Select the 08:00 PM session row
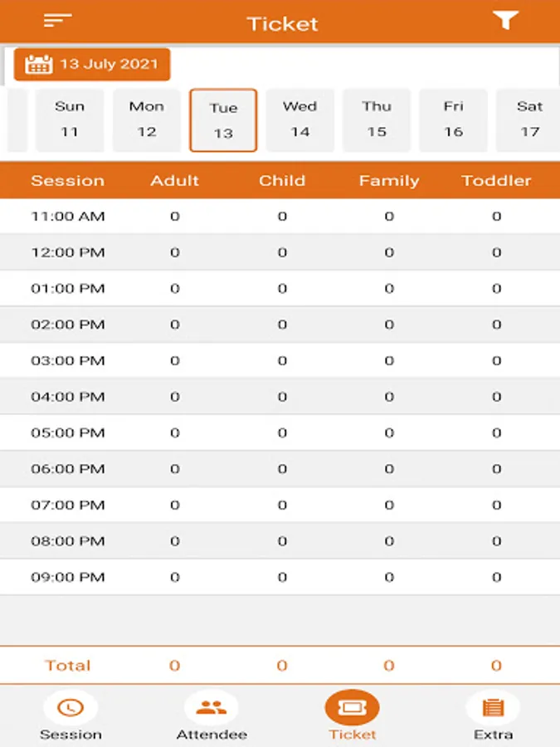This screenshot has width=560, height=747. 280,540
